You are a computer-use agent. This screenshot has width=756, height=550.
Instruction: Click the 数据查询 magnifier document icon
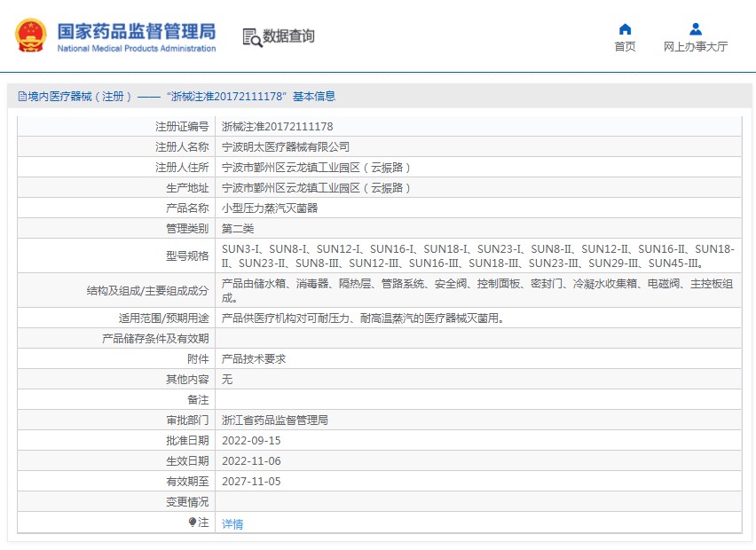click(x=252, y=36)
